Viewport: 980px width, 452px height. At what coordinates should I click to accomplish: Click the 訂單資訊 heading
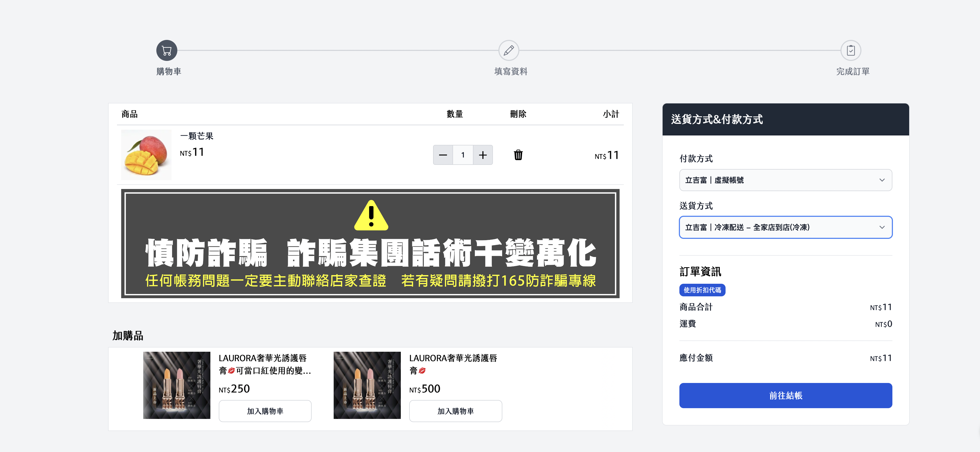coord(700,271)
